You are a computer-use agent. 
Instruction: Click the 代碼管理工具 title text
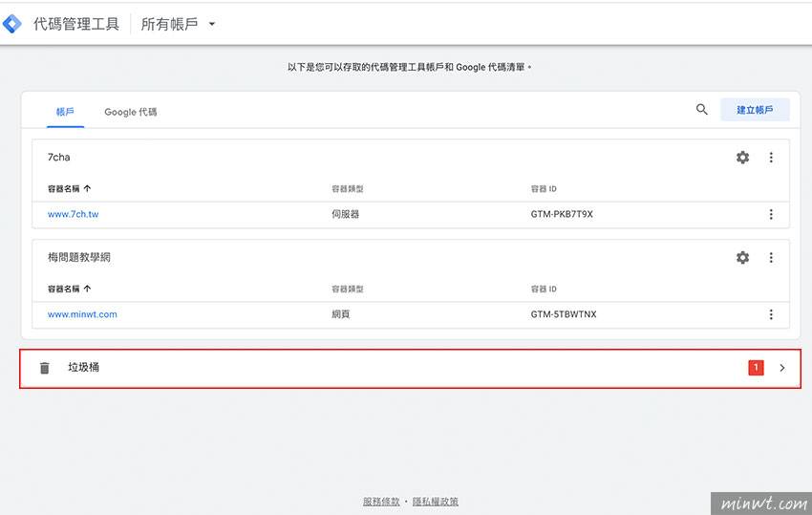[76, 24]
